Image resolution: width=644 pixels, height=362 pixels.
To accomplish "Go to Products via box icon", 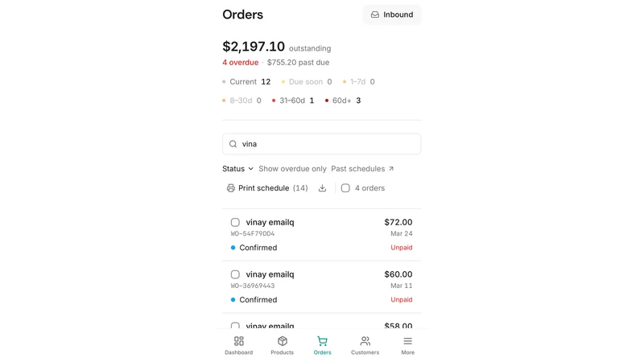I will click(x=283, y=341).
